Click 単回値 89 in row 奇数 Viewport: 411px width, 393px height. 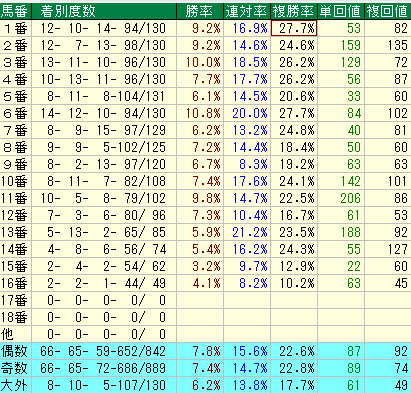pyautogui.click(x=341, y=368)
